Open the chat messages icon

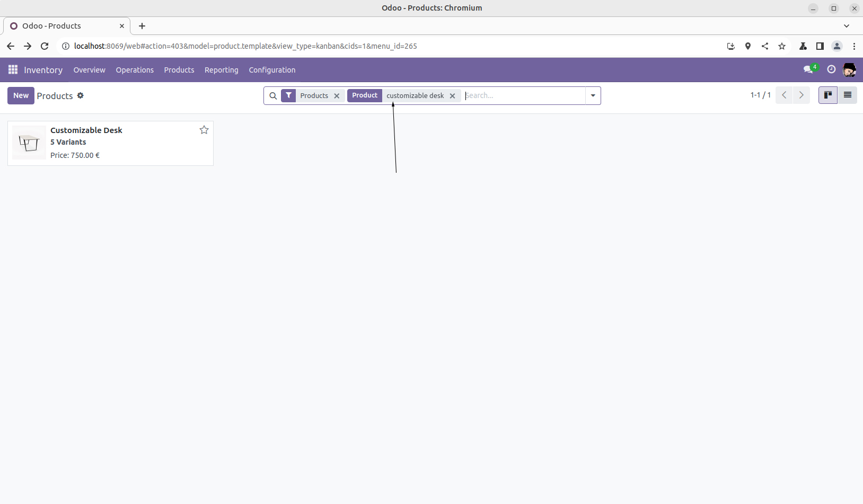(x=808, y=69)
